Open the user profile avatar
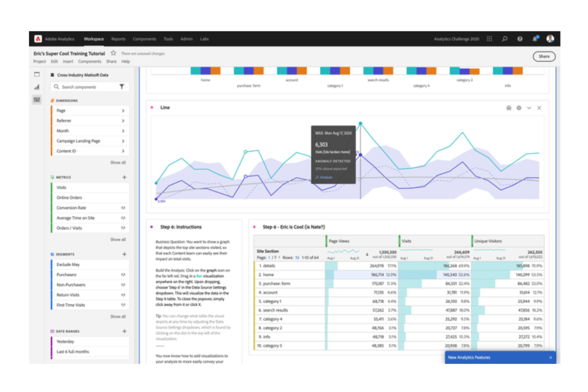 pyautogui.click(x=550, y=39)
